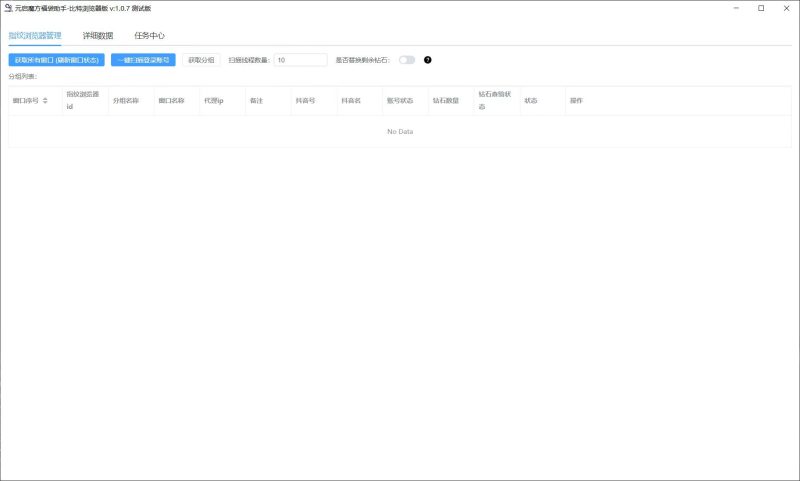This screenshot has height=481, width=800.
Task: Maximize the application window
Action: tap(761, 8)
